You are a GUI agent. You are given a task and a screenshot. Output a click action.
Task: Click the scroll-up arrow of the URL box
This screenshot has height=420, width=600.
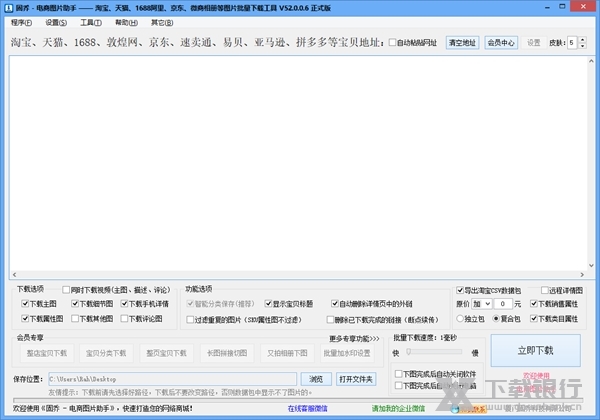591,61
